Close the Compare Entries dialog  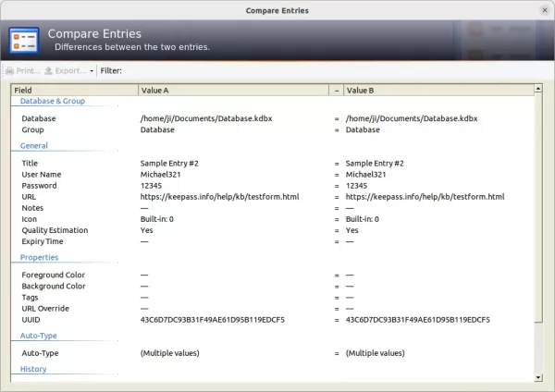pos(545,10)
